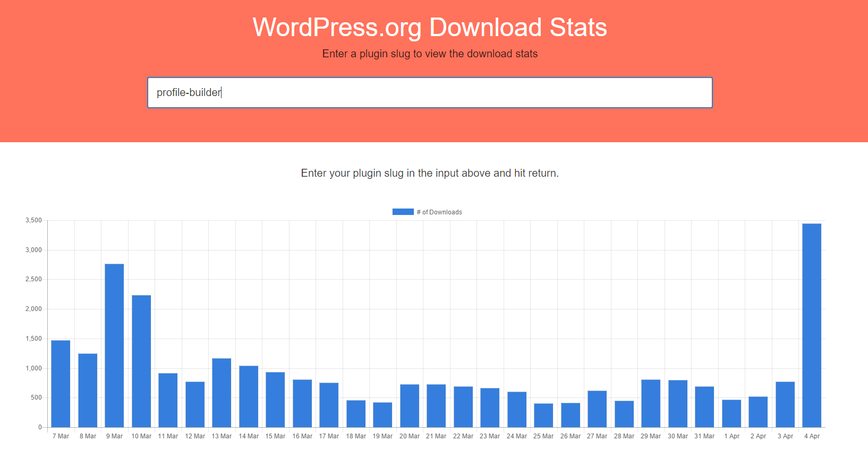Click the '0' y-axis label
The width and height of the screenshot is (868, 458).
coord(40,427)
